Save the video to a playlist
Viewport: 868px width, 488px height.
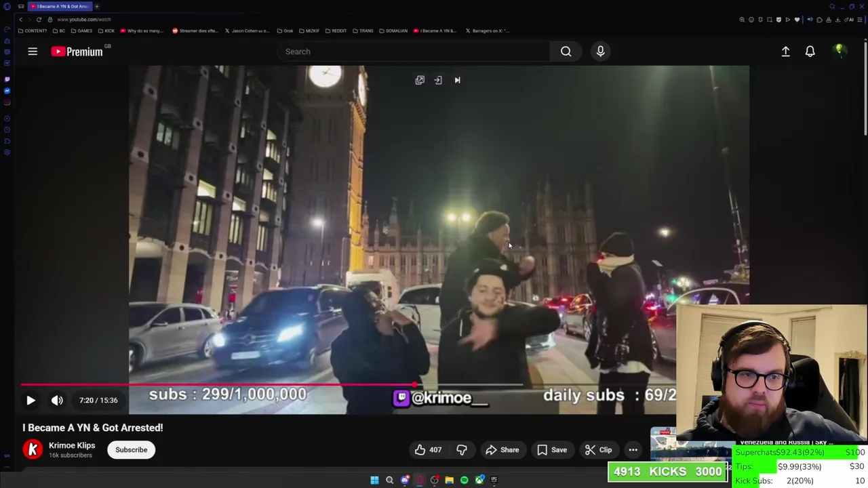551,450
